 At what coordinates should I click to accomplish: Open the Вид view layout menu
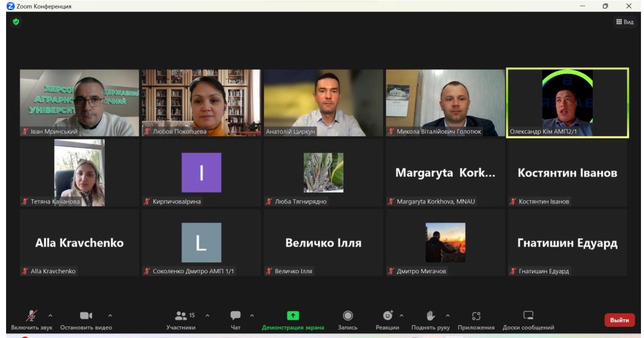625,22
